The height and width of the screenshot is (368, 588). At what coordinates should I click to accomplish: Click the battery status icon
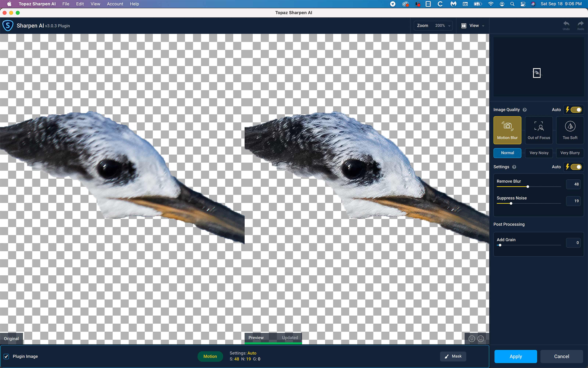(477, 4)
